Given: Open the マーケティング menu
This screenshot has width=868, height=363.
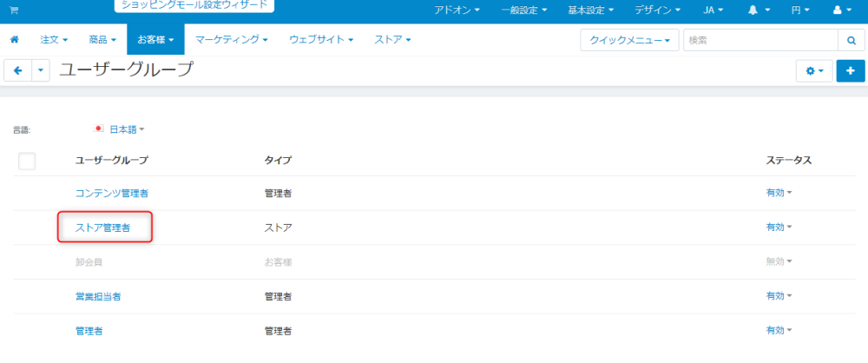Looking at the screenshot, I should tap(232, 39).
